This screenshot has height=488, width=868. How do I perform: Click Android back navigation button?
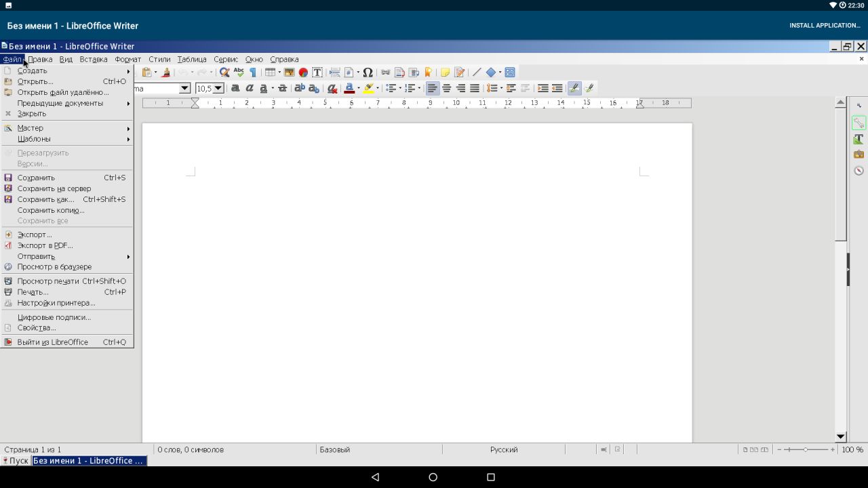pyautogui.click(x=375, y=477)
